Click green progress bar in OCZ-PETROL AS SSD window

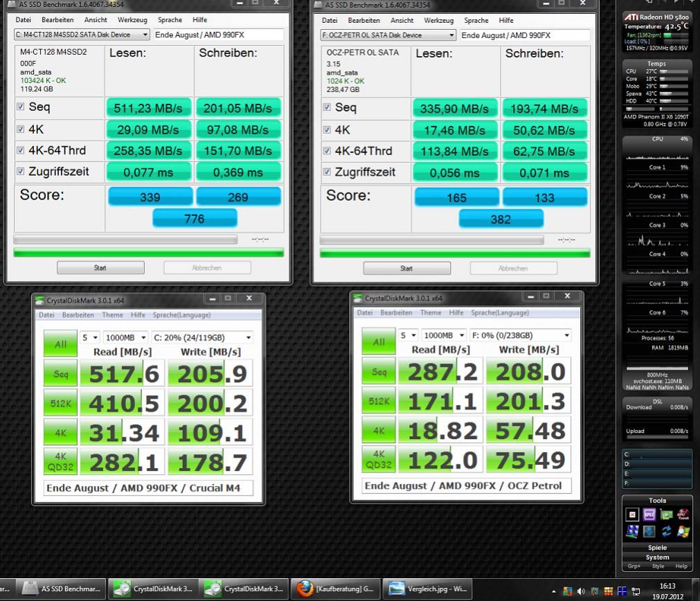[x=455, y=253]
